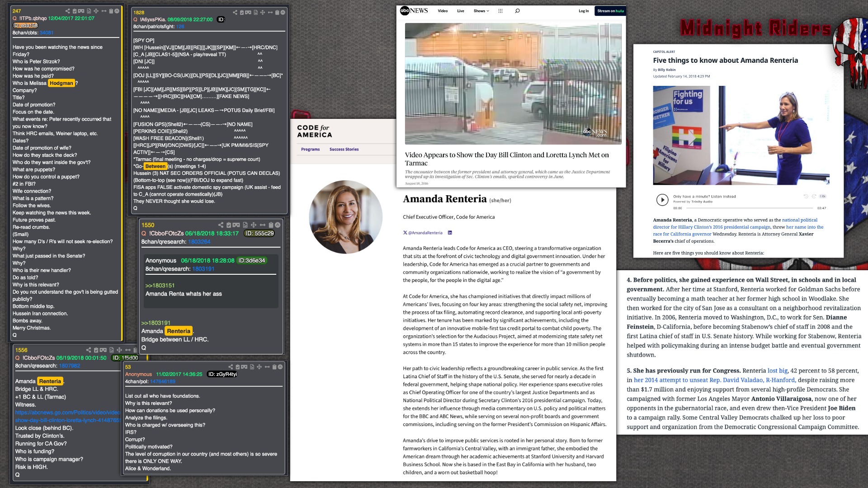The width and height of the screenshot is (868, 488).
Task: Click the move arrows icon on post 1828
Action: 263,12
